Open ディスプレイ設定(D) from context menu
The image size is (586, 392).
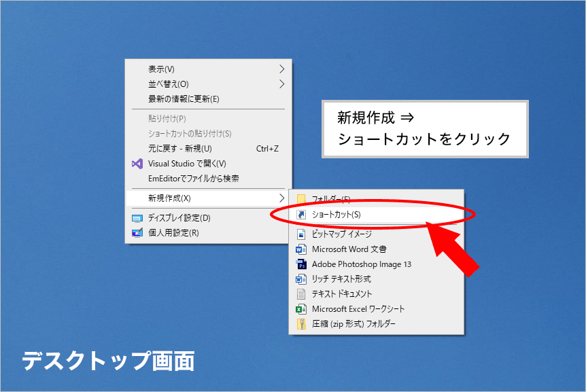pyautogui.click(x=209, y=218)
